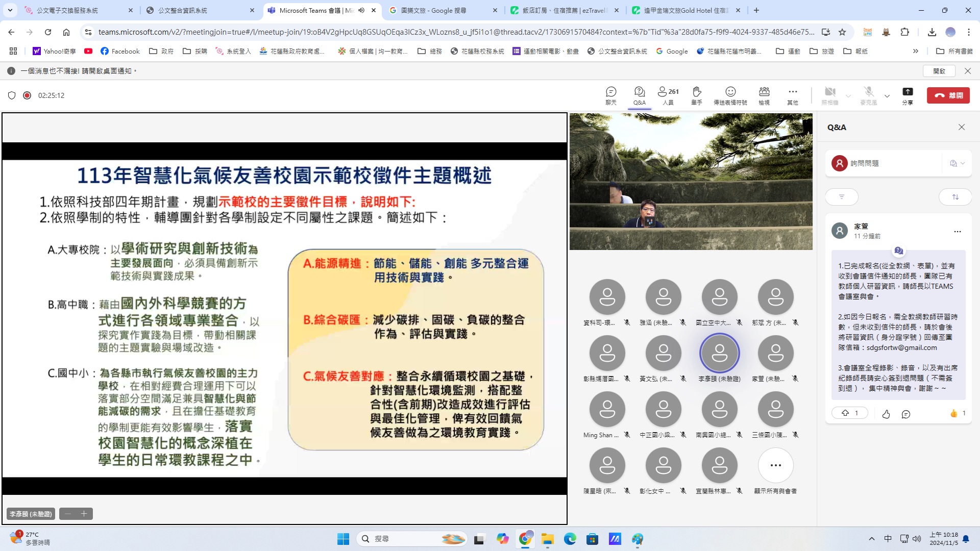Viewport: 980px width, 551px height.
Task: Open the emoji reactions menu
Action: (730, 95)
